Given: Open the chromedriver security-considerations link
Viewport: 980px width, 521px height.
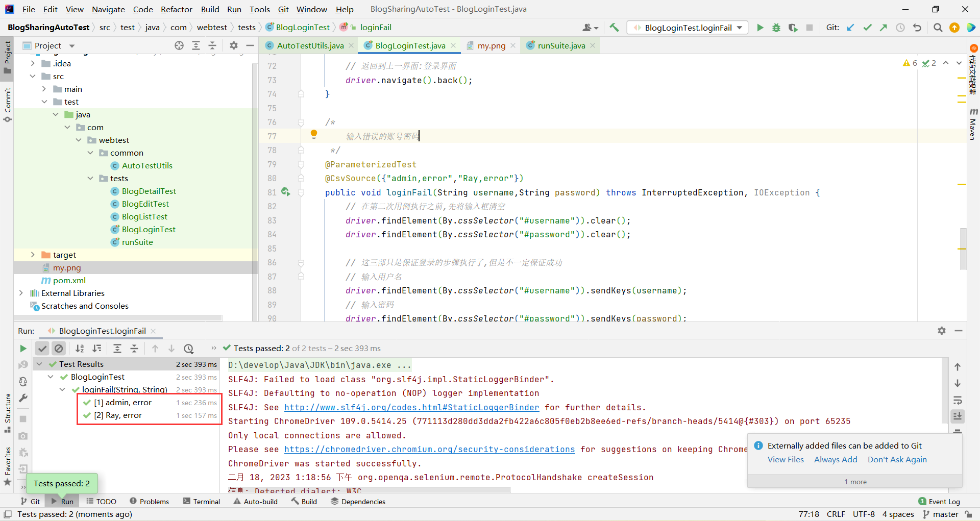Looking at the screenshot, I should (x=429, y=449).
